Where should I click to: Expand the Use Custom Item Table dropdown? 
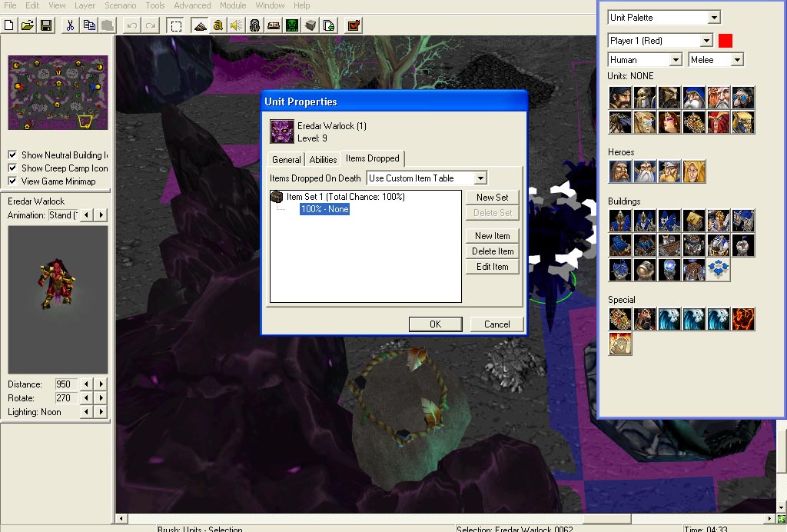click(480, 178)
